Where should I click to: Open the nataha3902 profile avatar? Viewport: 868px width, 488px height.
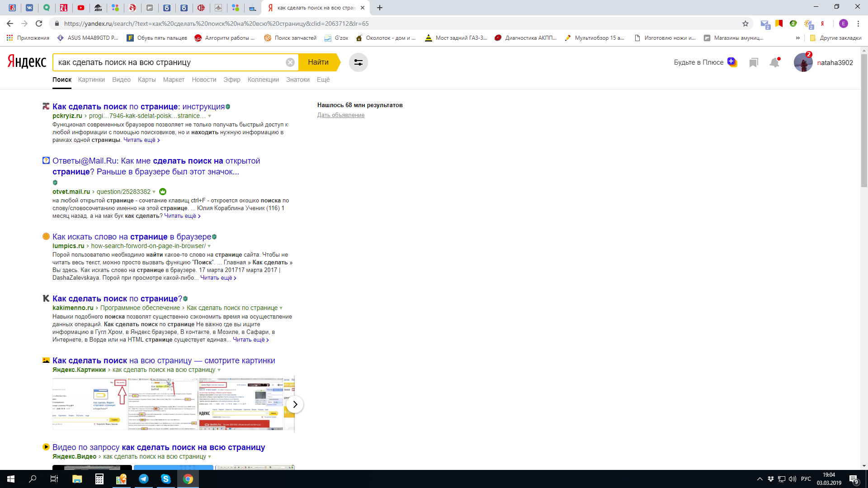click(x=803, y=62)
